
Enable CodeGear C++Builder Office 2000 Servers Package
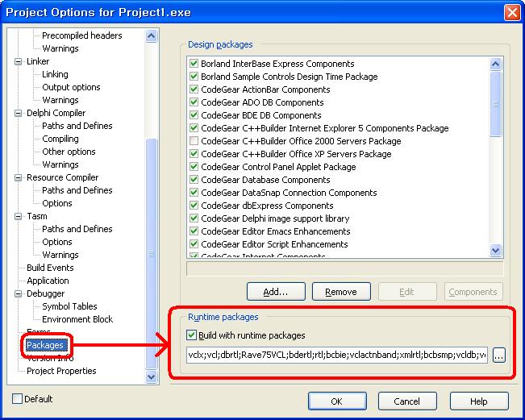coord(194,141)
